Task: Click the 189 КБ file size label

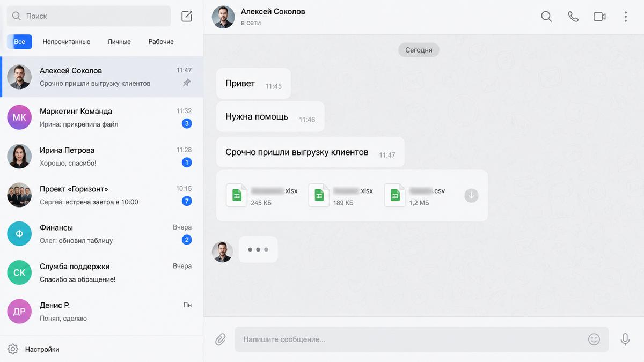Action: (x=343, y=203)
